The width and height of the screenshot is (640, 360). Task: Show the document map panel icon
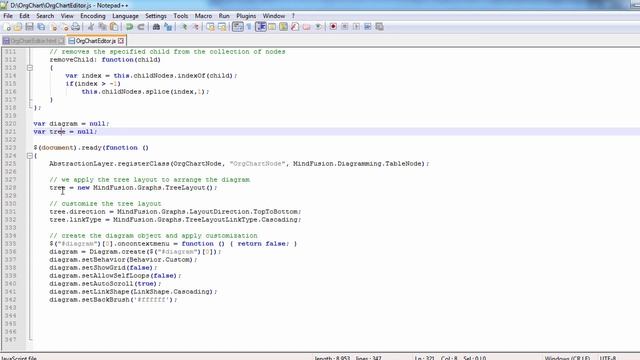click(x=283, y=27)
